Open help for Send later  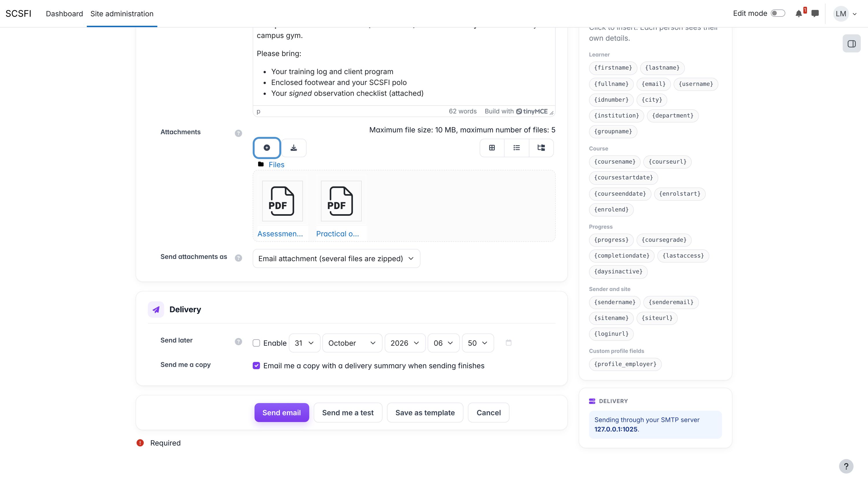coord(238,341)
